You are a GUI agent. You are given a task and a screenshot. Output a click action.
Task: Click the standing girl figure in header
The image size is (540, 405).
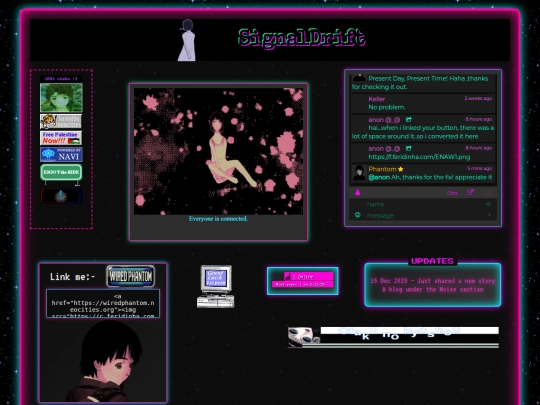187,40
